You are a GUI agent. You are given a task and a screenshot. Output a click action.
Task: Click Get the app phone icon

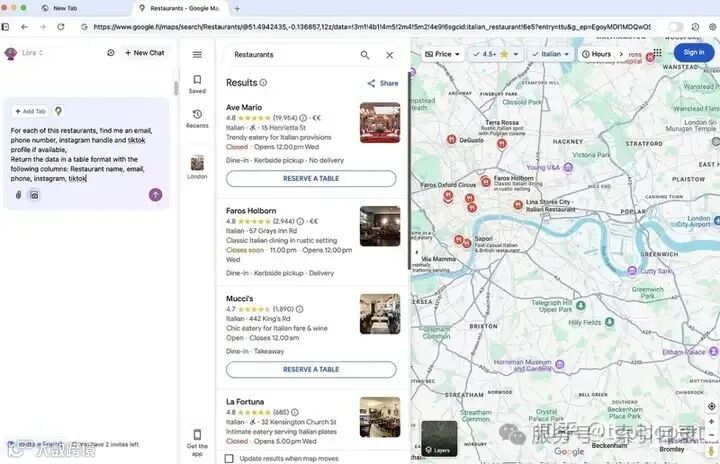click(197, 435)
